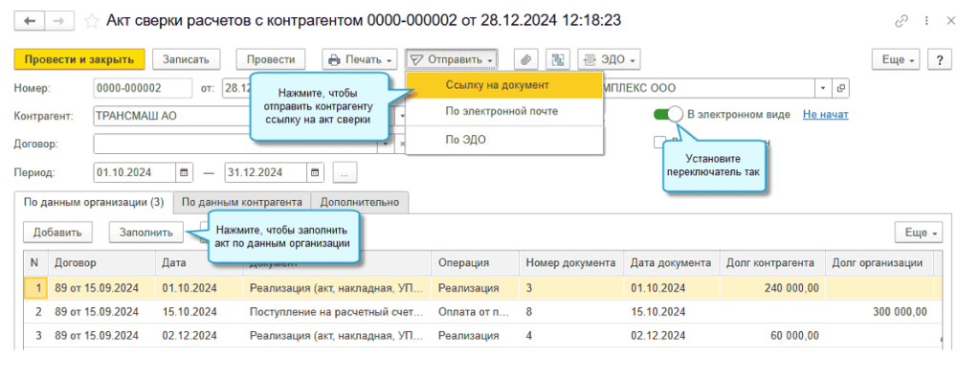Viewport: 980px width, 378px height.
Task: Open help with the question mark button
Action: 940,60
